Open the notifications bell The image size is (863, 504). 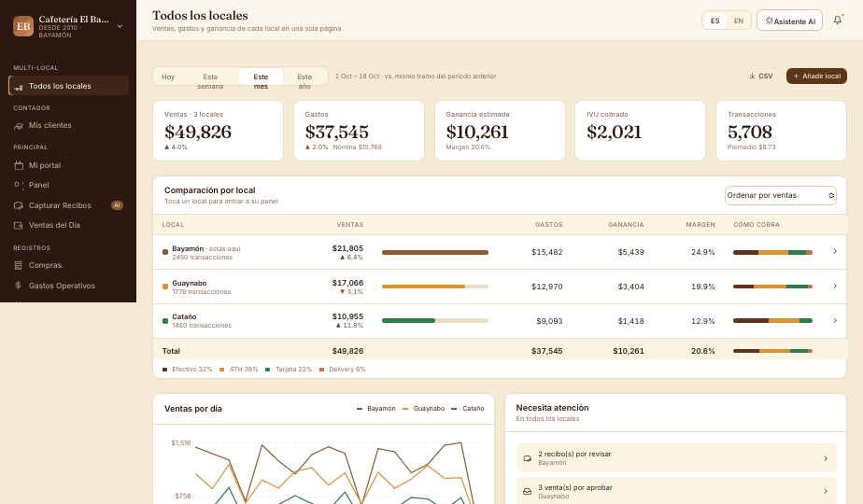click(837, 21)
